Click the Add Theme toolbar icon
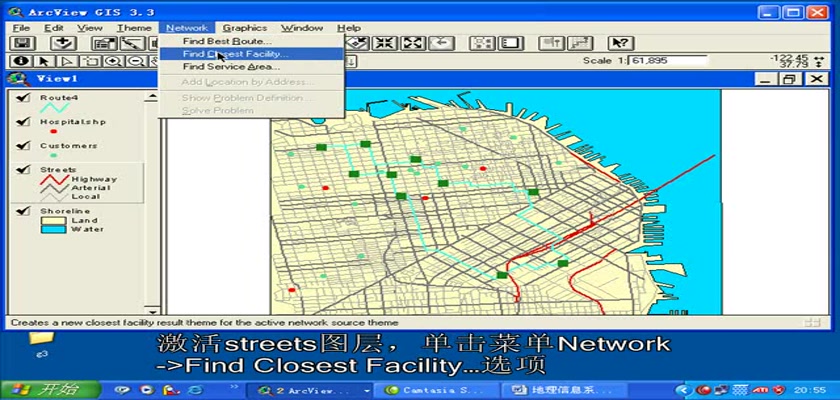840x400 pixels. (x=63, y=44)
